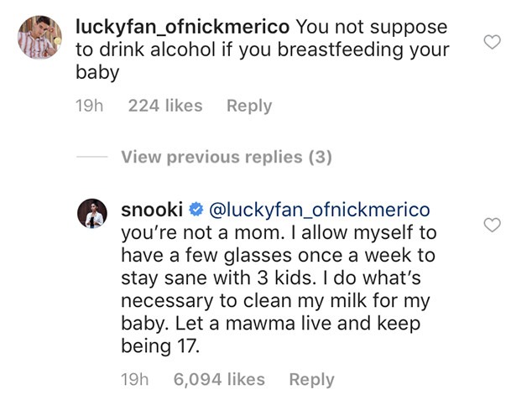This screenshot has height=405, width=532.
Task: Follow the @luckyfan_ofnickmerico mention link
Action: click(319, 210)
